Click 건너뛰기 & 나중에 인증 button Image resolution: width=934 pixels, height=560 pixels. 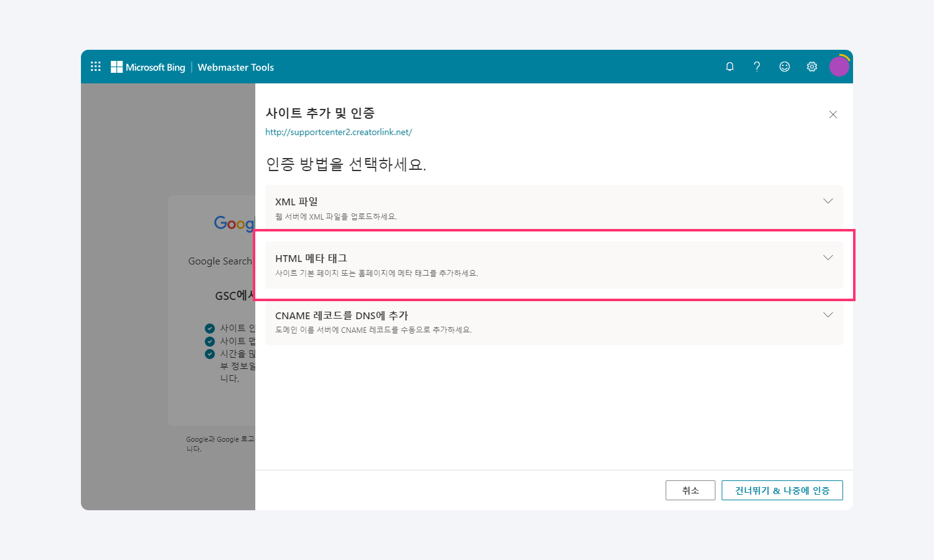[781, 490]
